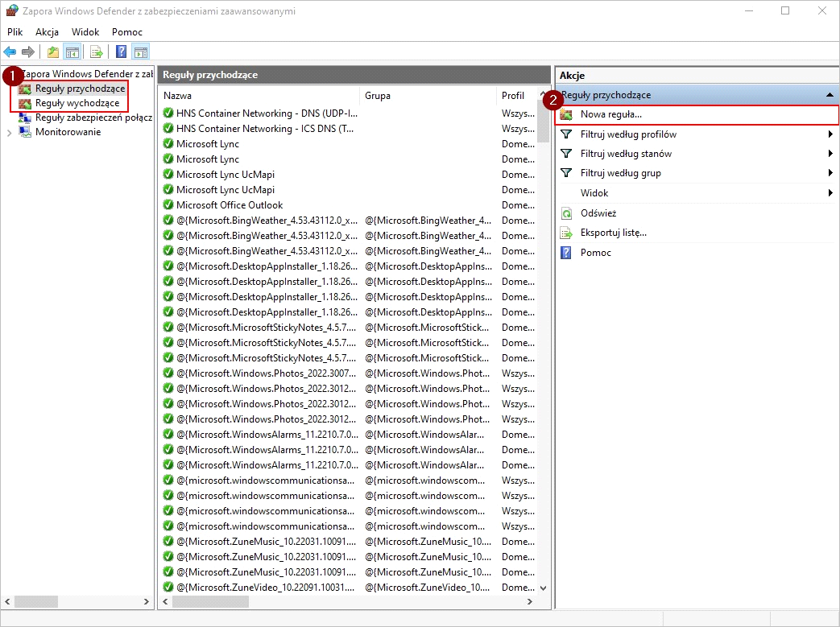This screenshot has height=627, width=840.
Task: Click the Reguły zabezpieczeń połączeń tree icon
Action: tap(25, 118)
